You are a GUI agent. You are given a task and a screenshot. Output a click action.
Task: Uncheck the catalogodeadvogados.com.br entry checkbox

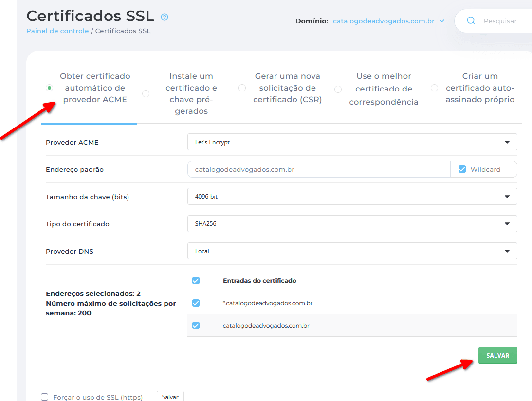(196, 325)
